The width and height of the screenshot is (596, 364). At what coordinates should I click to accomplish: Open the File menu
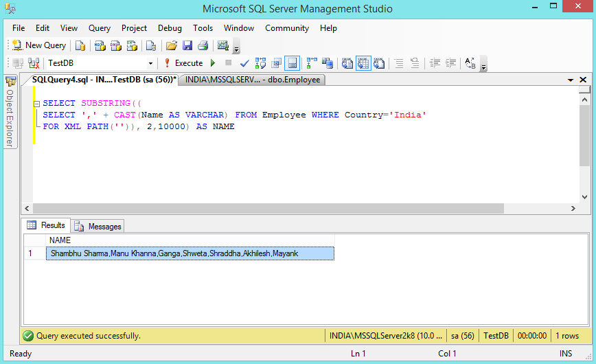(x=19, y=28)
